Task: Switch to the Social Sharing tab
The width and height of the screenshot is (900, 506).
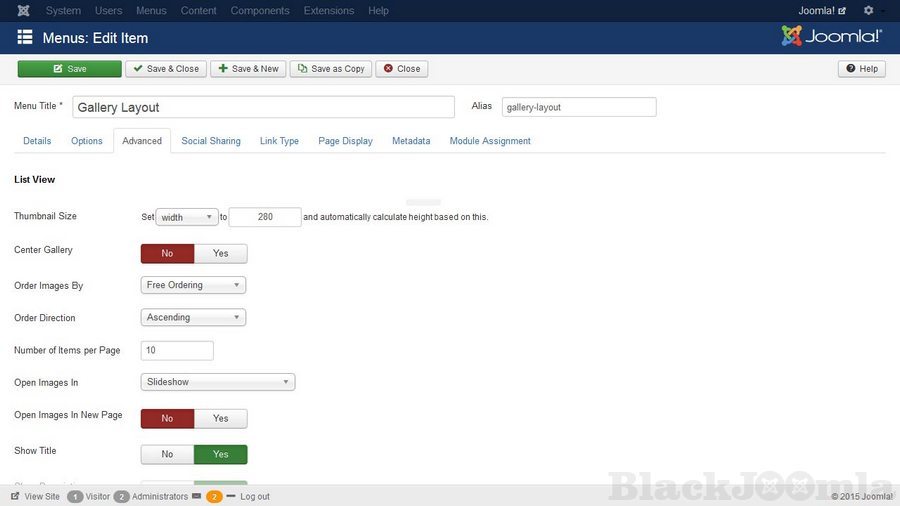Action: pyautogui.click(x=211, y=141)
